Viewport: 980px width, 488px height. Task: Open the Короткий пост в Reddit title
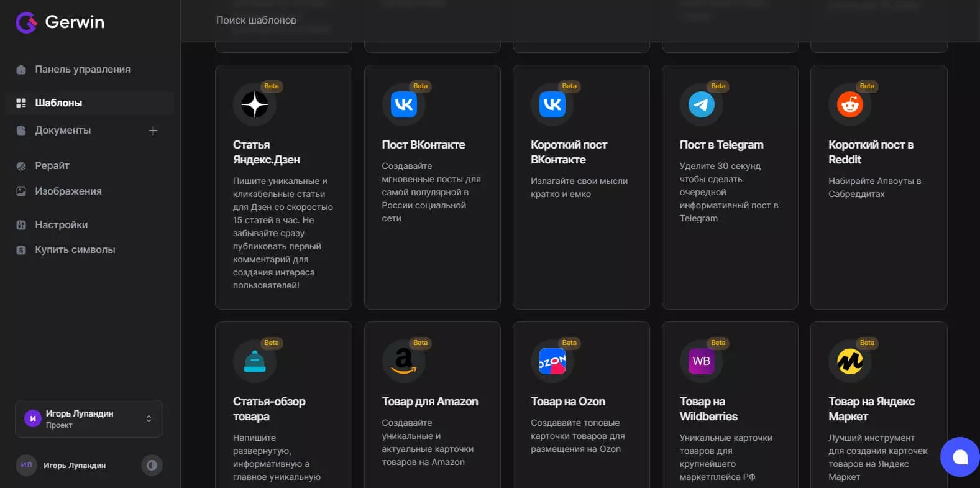[x=871, y=152]
